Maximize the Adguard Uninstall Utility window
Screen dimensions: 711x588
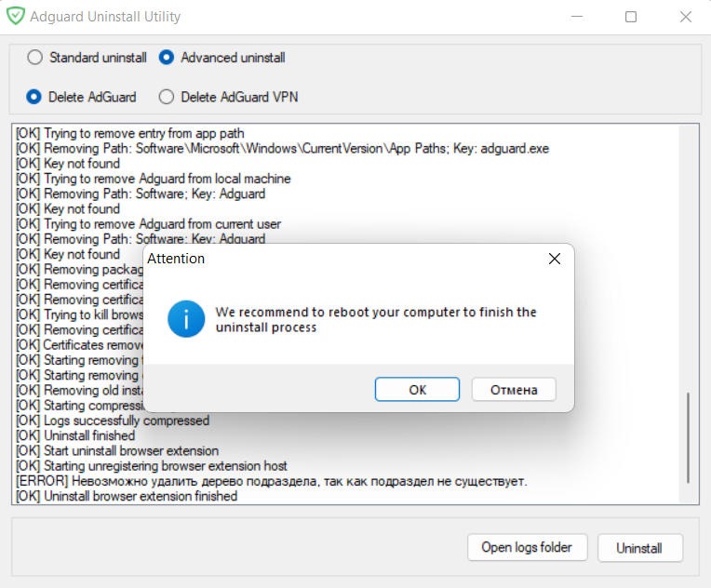pos(631,17)
